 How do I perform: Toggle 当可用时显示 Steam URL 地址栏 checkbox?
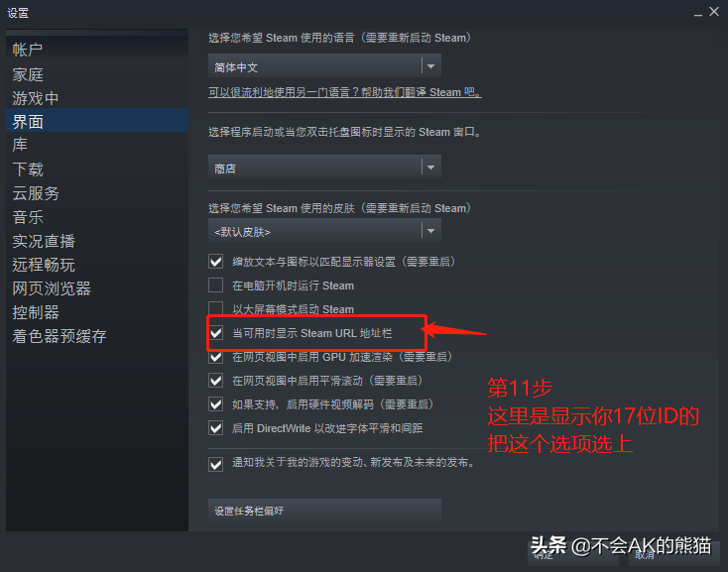(x=216, y=333)
